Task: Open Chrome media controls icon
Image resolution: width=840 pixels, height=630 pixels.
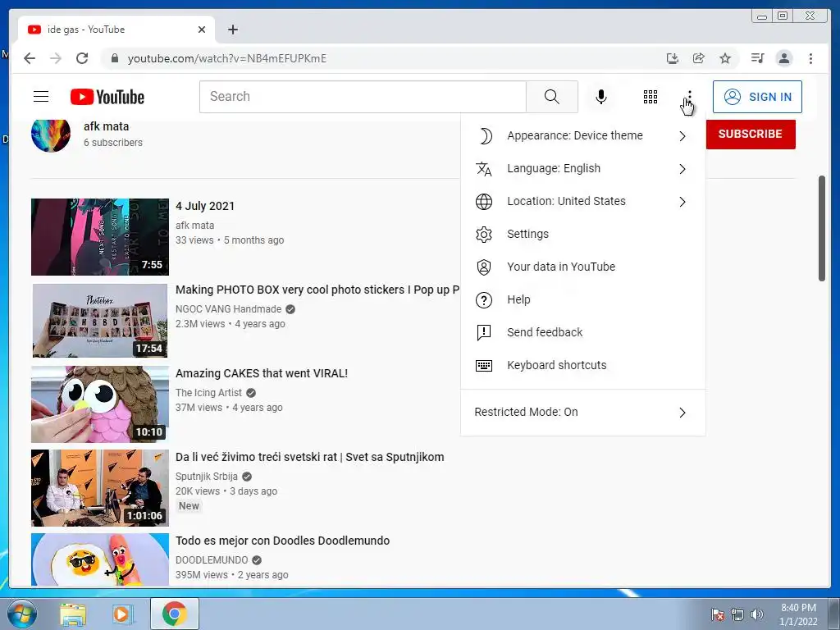Action: point(757,58)
